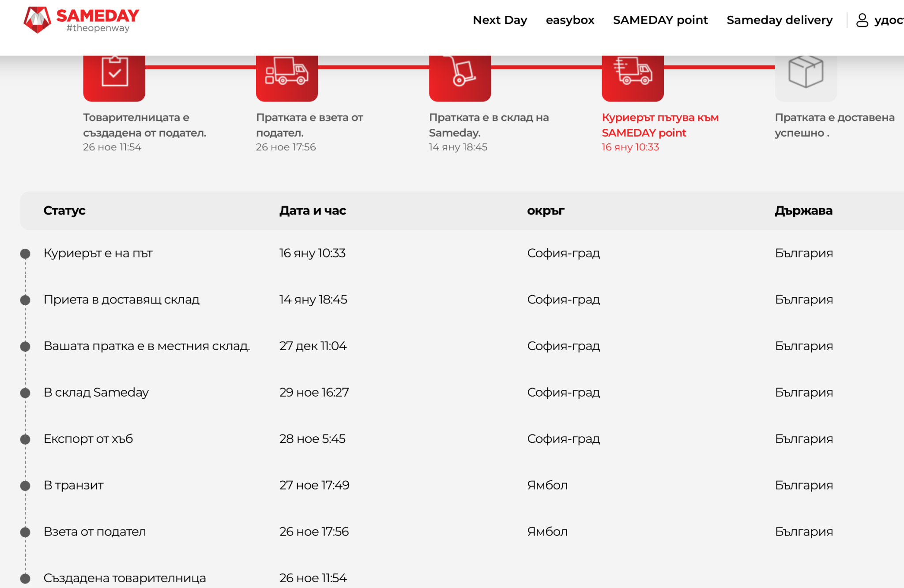The image size is (904, 588).
Task: Select the В транзит timeline marker
Action: (x=26, y=486)
